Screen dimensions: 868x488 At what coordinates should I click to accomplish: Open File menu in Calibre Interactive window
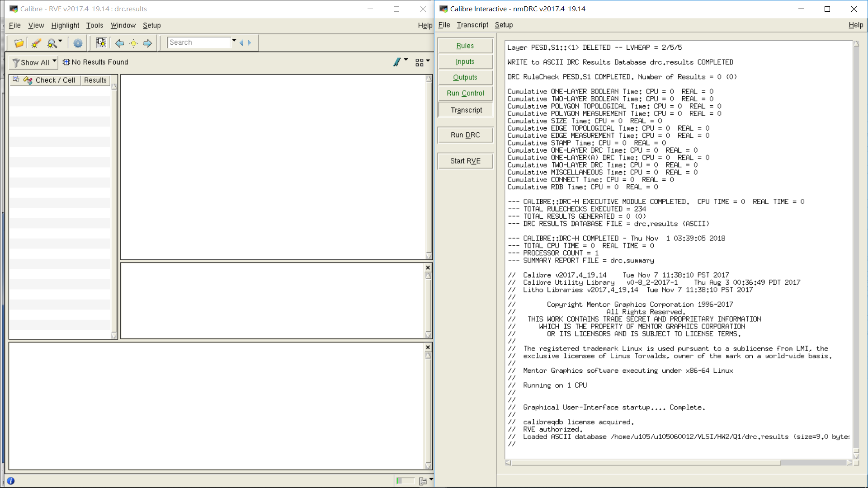coord(444,25)
